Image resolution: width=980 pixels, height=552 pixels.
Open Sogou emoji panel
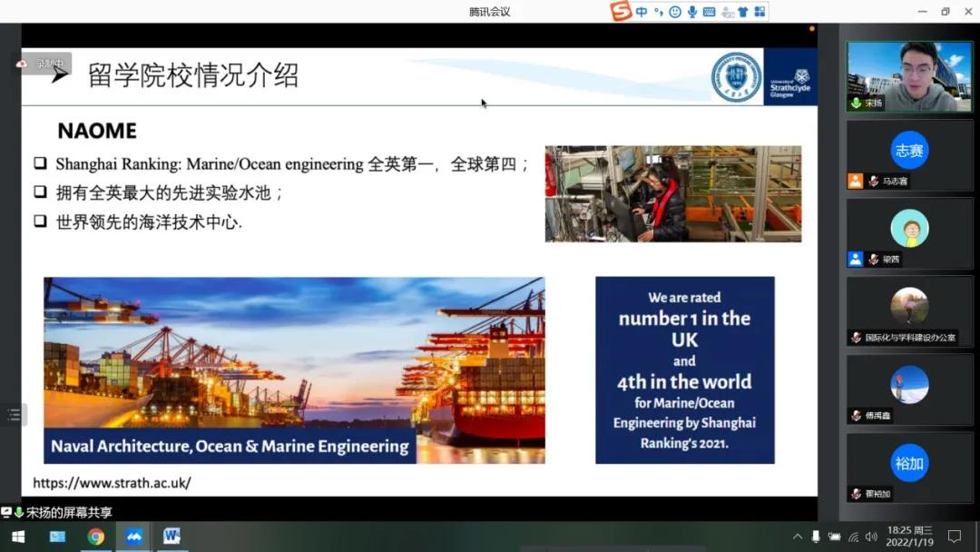(674, 12)
